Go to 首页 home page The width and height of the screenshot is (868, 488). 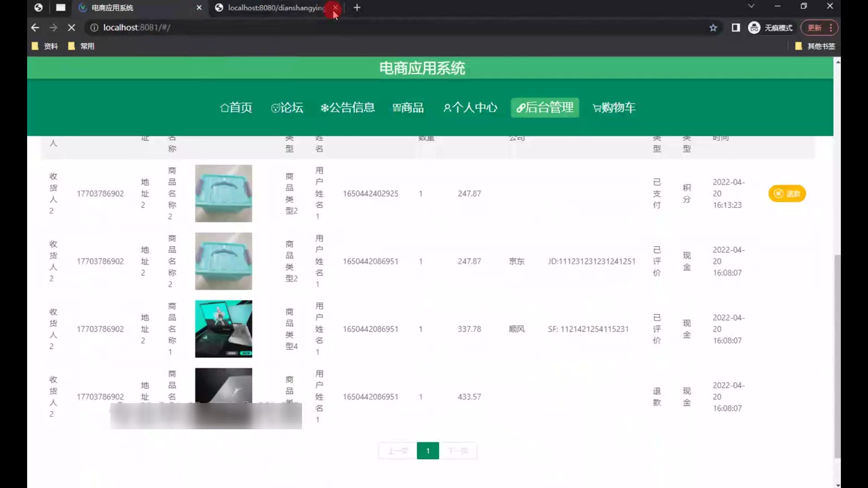tap(236, 108)
